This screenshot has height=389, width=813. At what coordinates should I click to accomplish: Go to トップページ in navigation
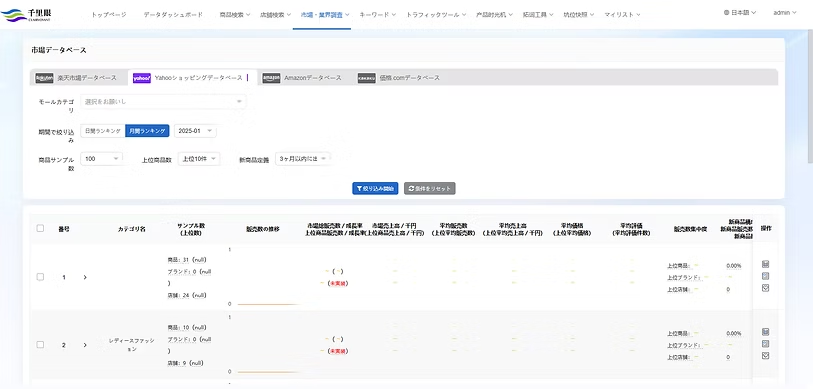pyautogui.click(x=109, y=15)
